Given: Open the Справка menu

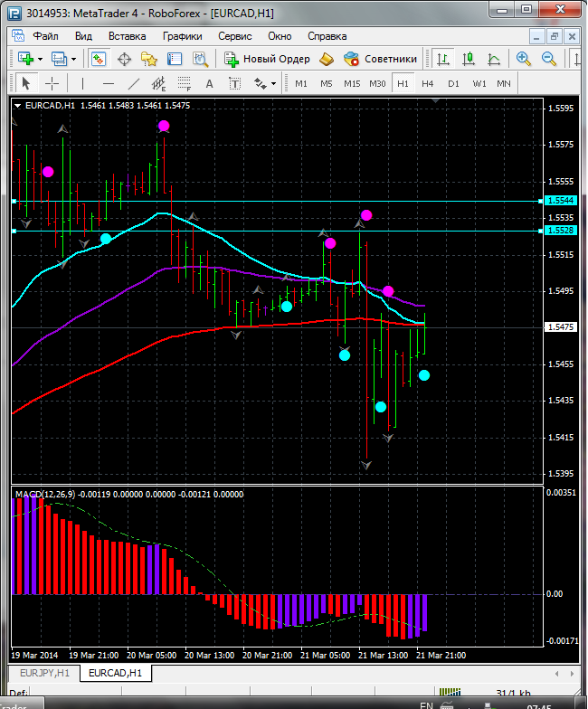Looking at the screenshot, I should pos(327,36).
